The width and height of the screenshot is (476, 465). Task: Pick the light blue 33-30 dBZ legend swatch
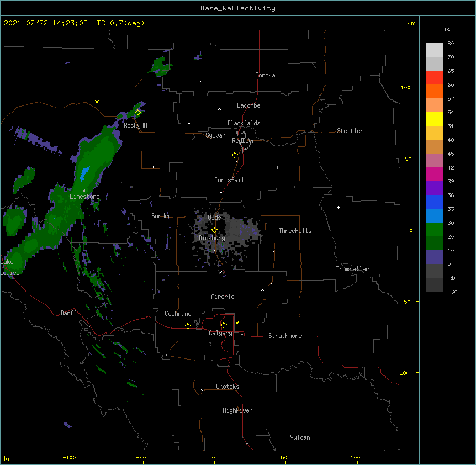(434, 215)
